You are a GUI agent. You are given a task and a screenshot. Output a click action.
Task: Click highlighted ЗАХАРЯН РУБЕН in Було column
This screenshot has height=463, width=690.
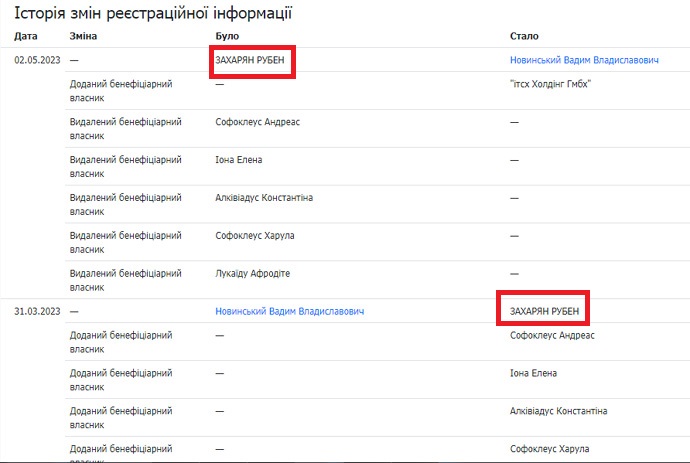[254, 61]
